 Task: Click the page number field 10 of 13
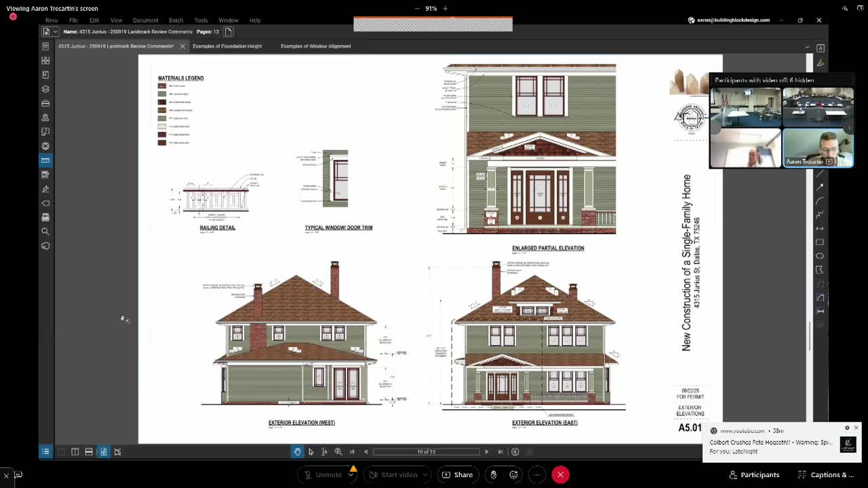click(426, 451)
